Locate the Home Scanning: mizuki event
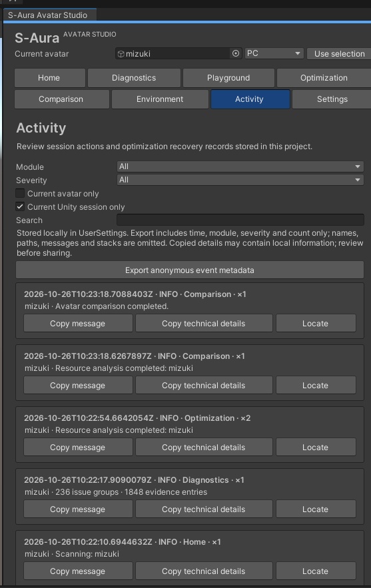Viewport: 371px width, 588px height. click(316, 571)
